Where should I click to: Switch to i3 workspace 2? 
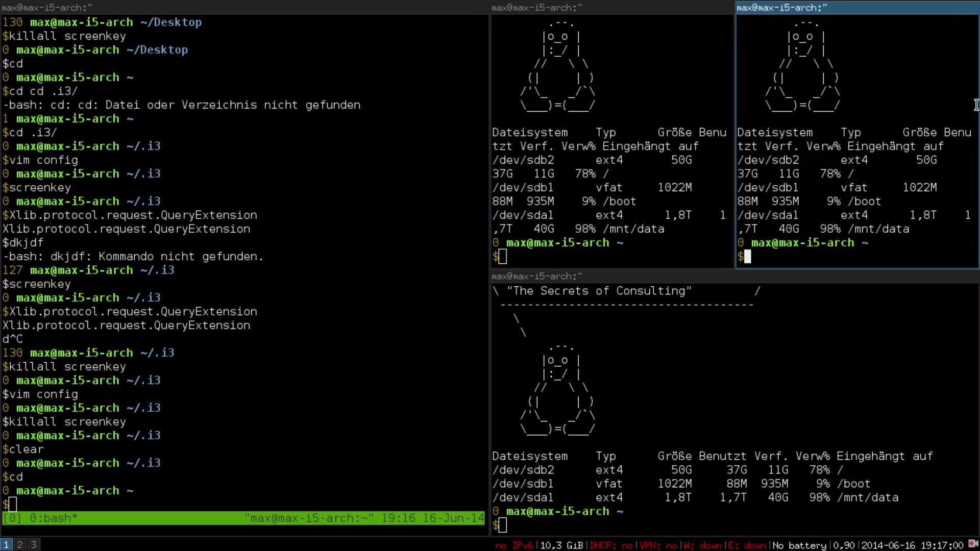pyautogui.click(x=20, y=544)
